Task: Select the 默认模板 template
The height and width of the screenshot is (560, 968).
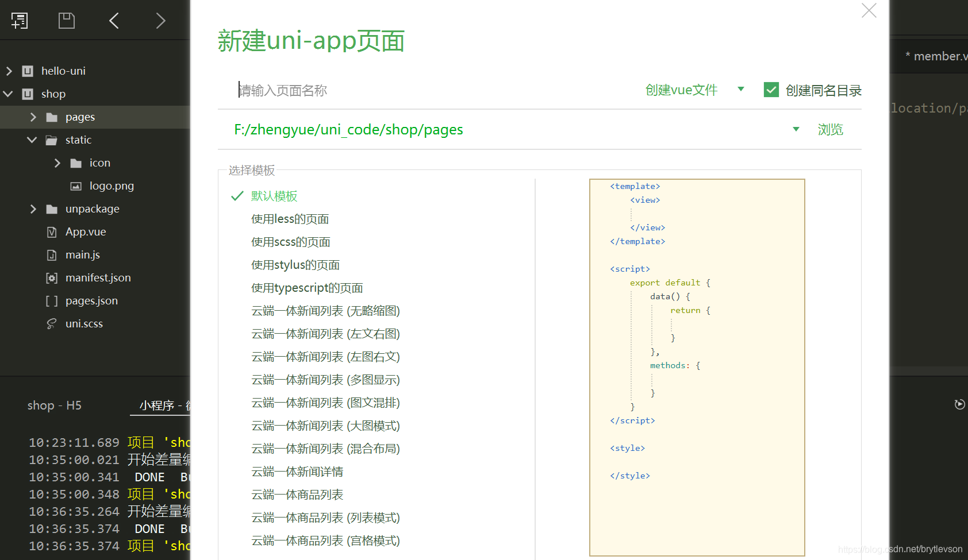Action: (274, 196)
